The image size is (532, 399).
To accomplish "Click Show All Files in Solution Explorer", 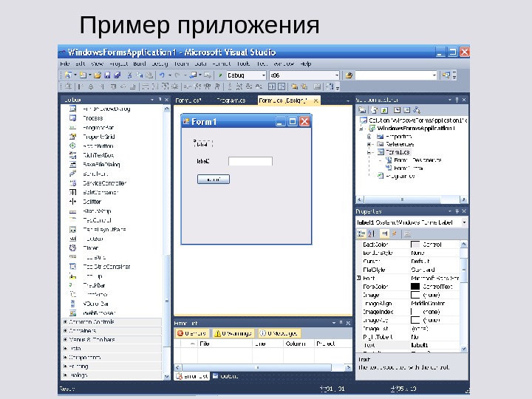I will (x=374, y=110).
